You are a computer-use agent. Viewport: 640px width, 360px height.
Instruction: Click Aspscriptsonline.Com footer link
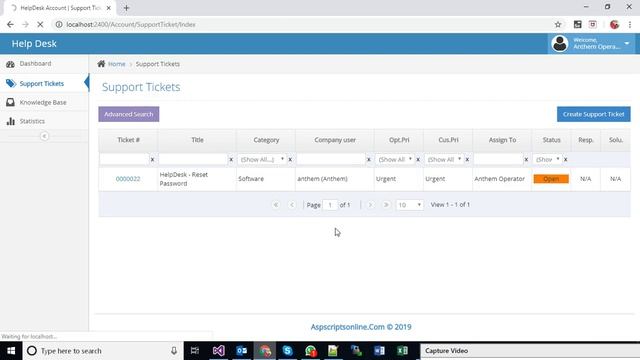tap(361, 327)
